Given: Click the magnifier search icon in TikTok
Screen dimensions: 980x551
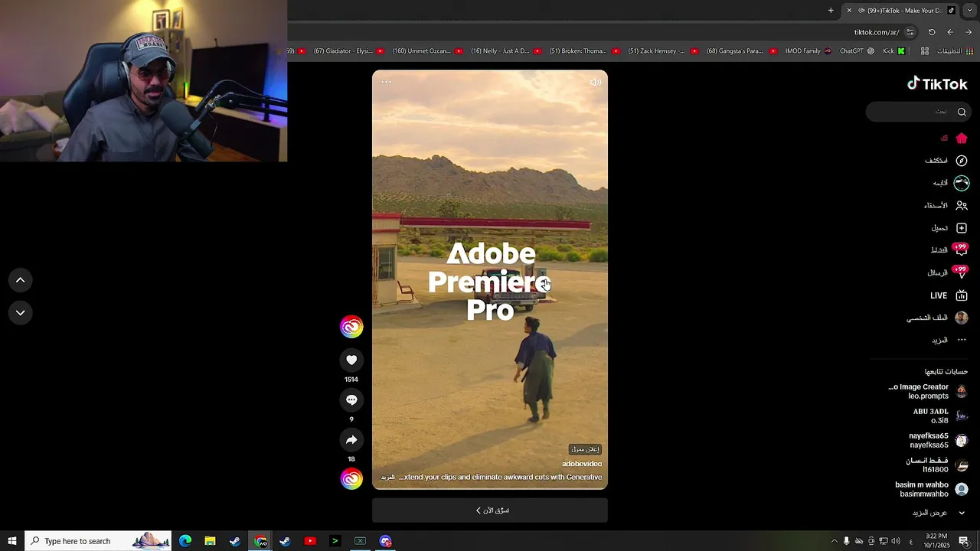Looking at the screenshot, I should pyautogui.click(x=962, y=112).
